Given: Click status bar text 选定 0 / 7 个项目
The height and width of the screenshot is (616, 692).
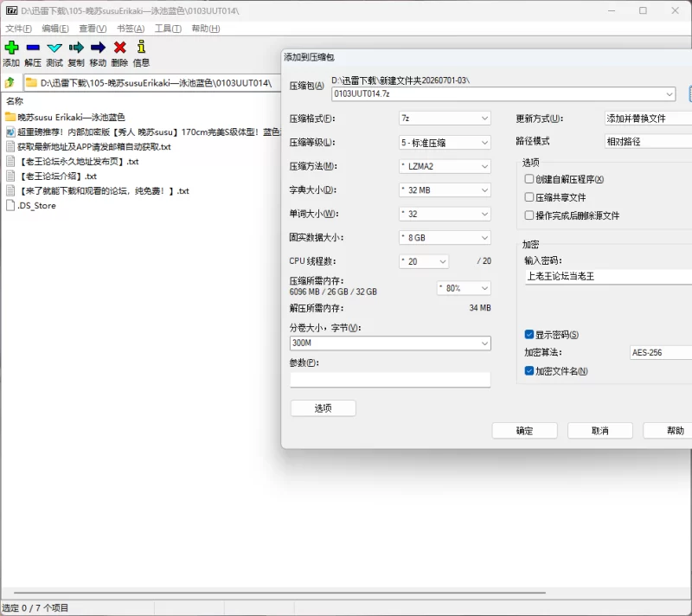Looking at the screenshot, I should pos(35,607).
